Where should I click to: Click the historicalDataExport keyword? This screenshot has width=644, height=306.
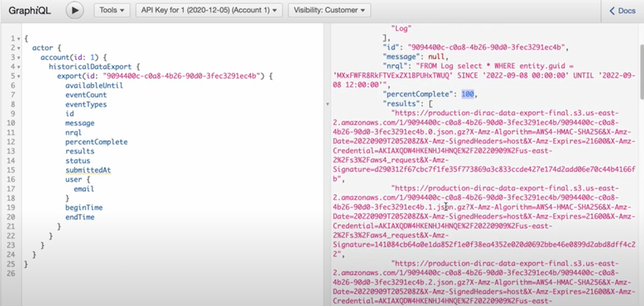point(90,67)
